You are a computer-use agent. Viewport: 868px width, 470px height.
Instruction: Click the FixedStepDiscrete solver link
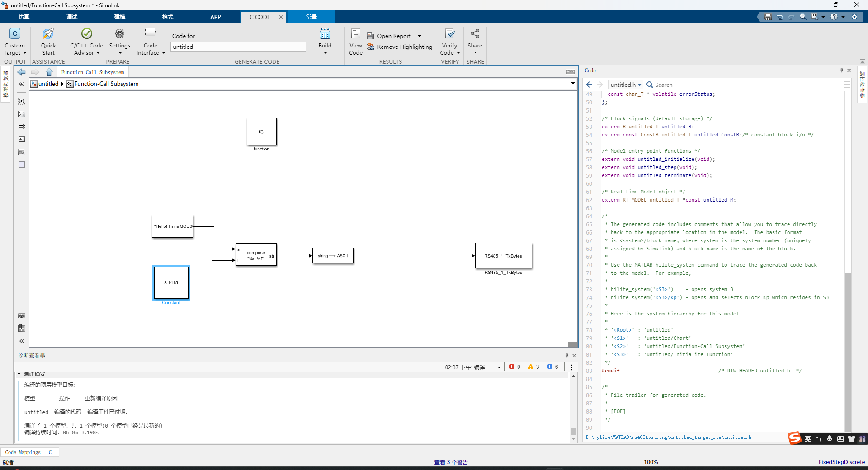click(x=841, y=462)
